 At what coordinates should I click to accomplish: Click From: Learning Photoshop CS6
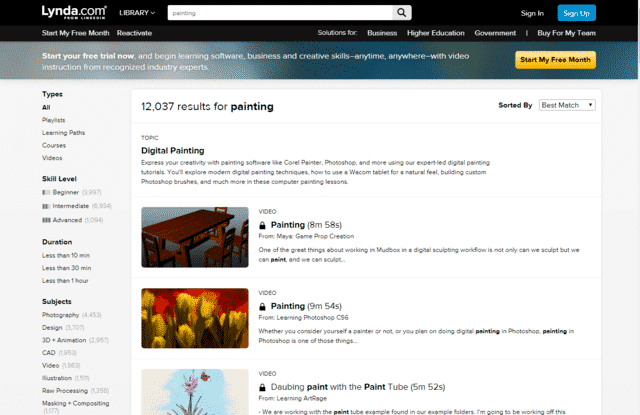click(303, 317)
